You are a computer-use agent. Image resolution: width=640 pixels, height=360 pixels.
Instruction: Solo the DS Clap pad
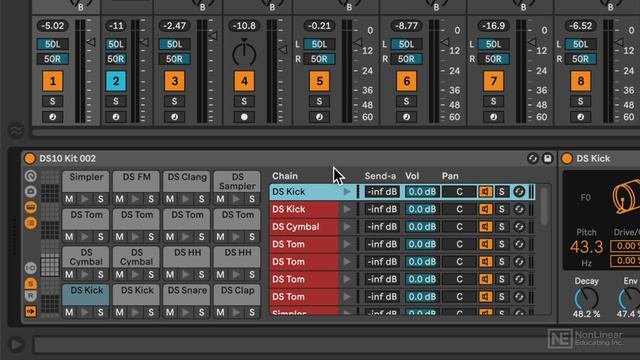click(252, 313)
